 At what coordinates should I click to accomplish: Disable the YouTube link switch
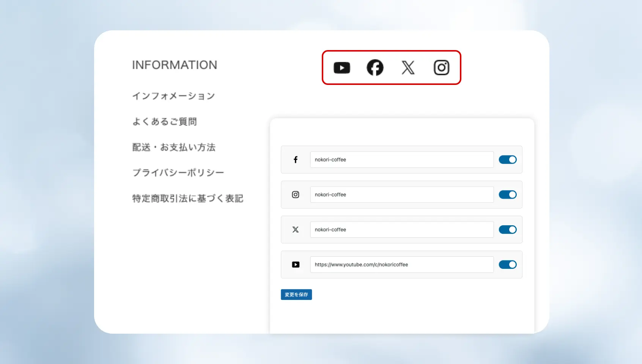[508, 265]
